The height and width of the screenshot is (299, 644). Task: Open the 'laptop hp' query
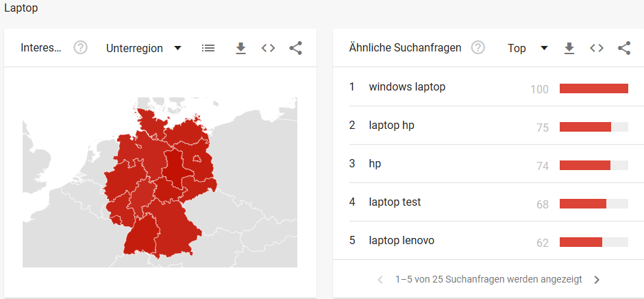391,125
